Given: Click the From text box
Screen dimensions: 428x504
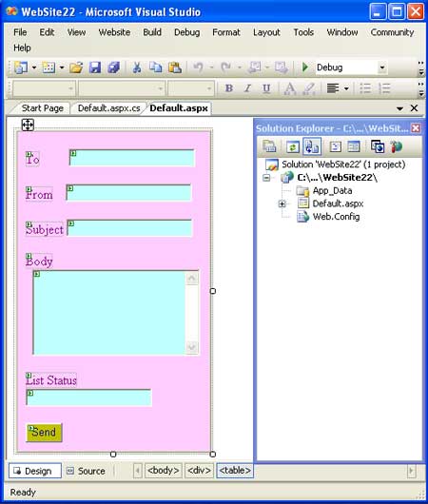Looking at the screenshot, I should tap(128, 192).
